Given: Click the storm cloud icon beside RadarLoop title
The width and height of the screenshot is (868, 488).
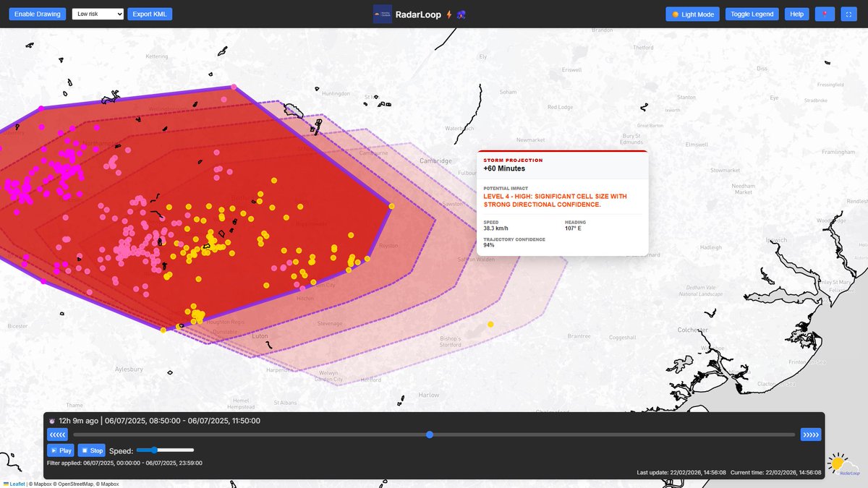Looking at the screenshot, I should click(461, 14).
